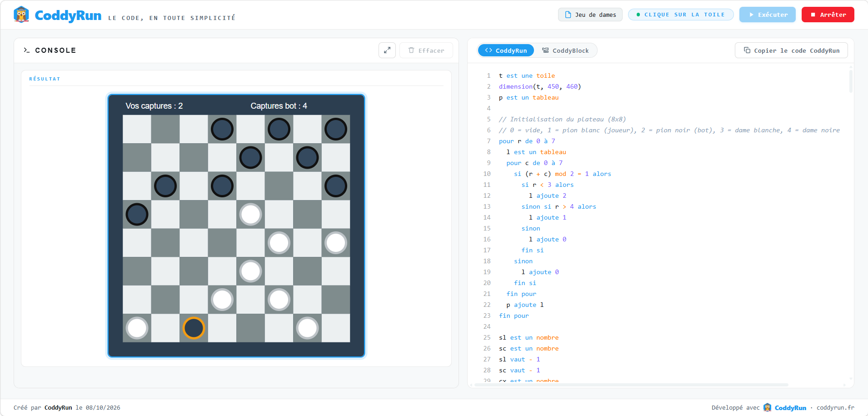Open the coddyrun.fr footer link
This screenshot has width=868, height=416.
835,408
